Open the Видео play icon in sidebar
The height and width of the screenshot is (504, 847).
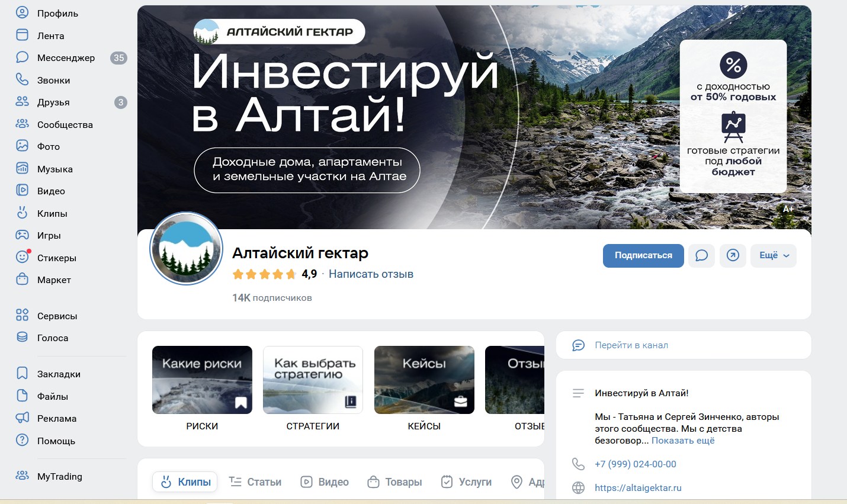[x=22, y=190]
